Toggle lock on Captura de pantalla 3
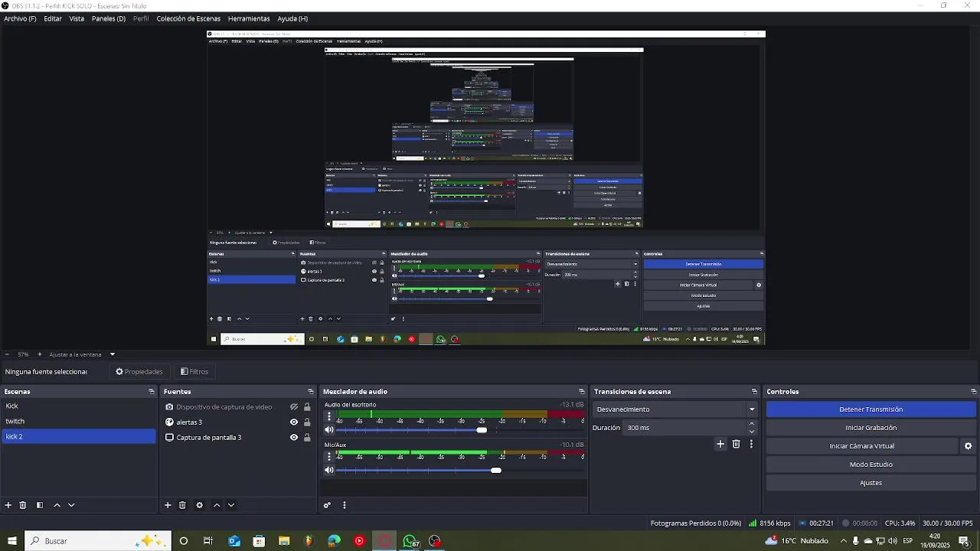Viewport: 980px width, 551px height. click(307, 438)
